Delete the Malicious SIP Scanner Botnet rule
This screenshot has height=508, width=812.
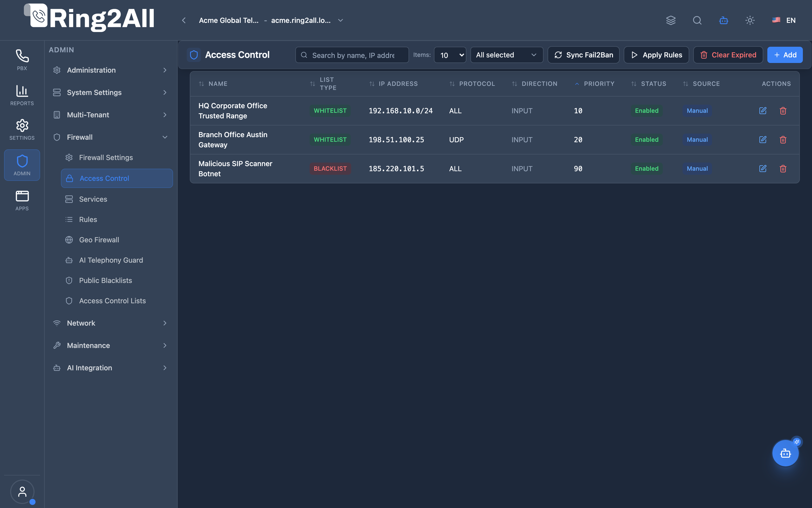(x=783, y=168)
